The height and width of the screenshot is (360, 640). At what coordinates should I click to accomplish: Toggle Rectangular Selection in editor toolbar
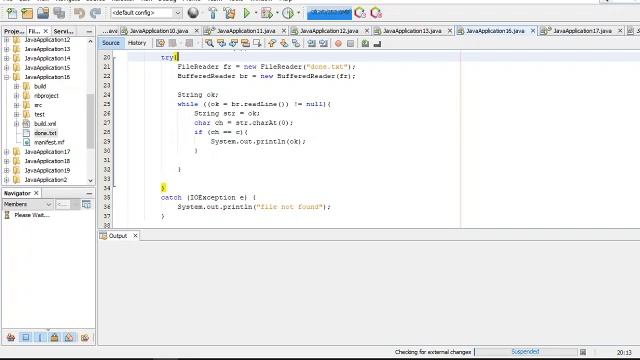(x=257, y=43)
